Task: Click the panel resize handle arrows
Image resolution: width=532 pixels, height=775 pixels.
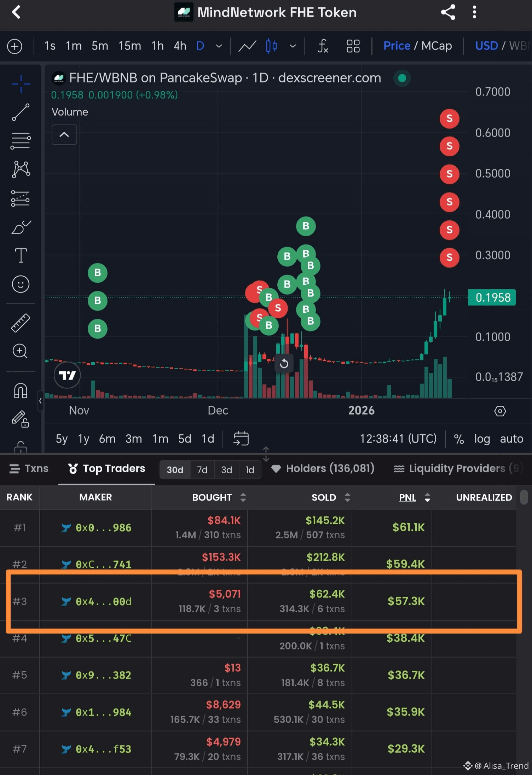Action: 266,454
